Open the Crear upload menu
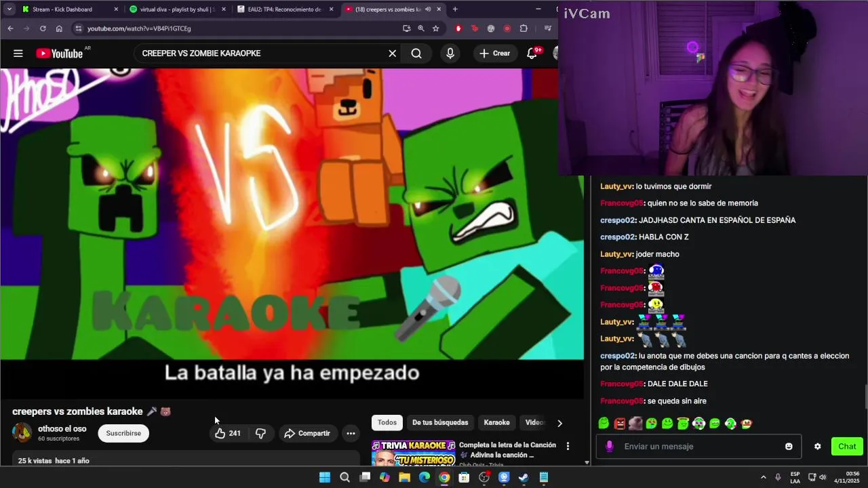 (494, 54)
